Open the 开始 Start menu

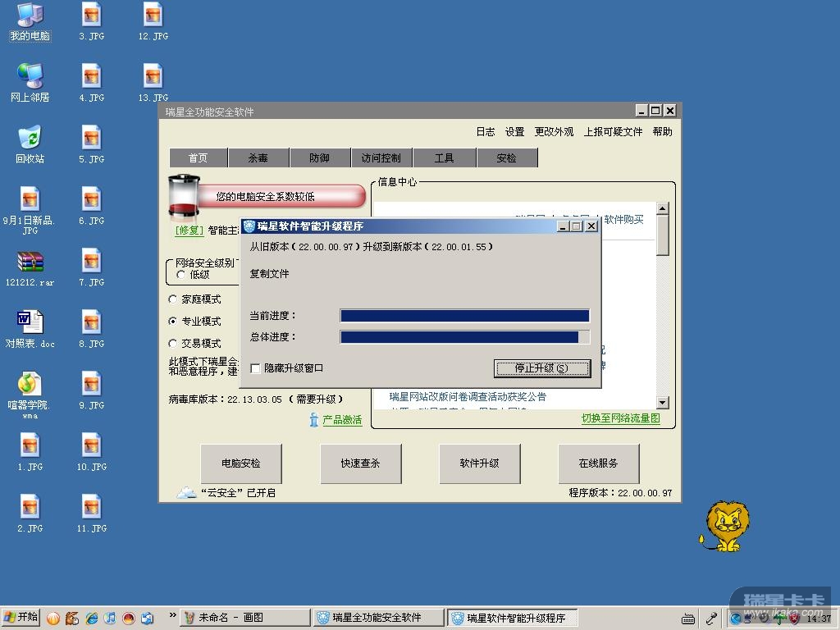tap(21, 618)
